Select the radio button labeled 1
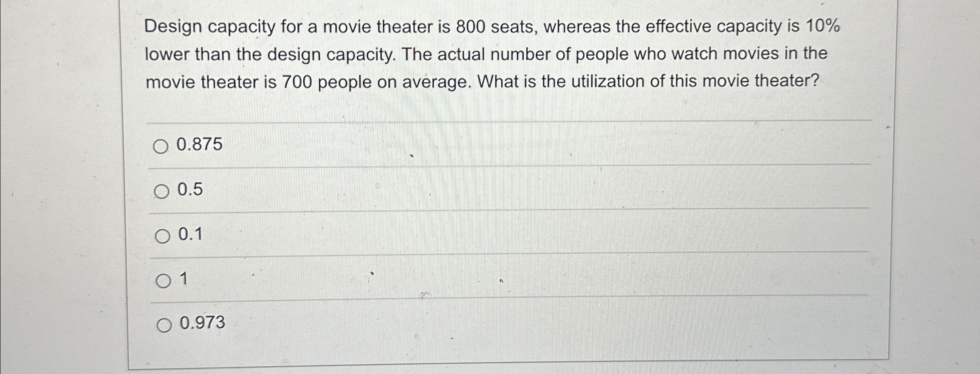Viewport: 980px width, 374px height. (164, 281)
